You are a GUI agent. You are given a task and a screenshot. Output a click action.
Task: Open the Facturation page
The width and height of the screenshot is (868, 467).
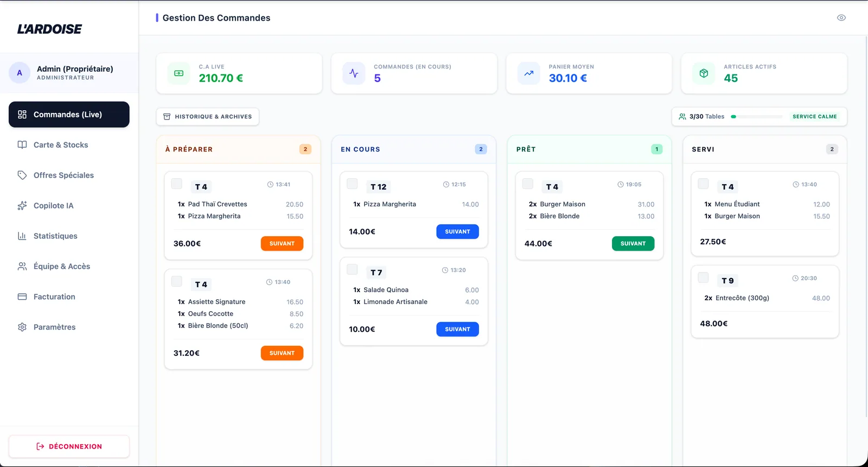click(x=69, y=297)
